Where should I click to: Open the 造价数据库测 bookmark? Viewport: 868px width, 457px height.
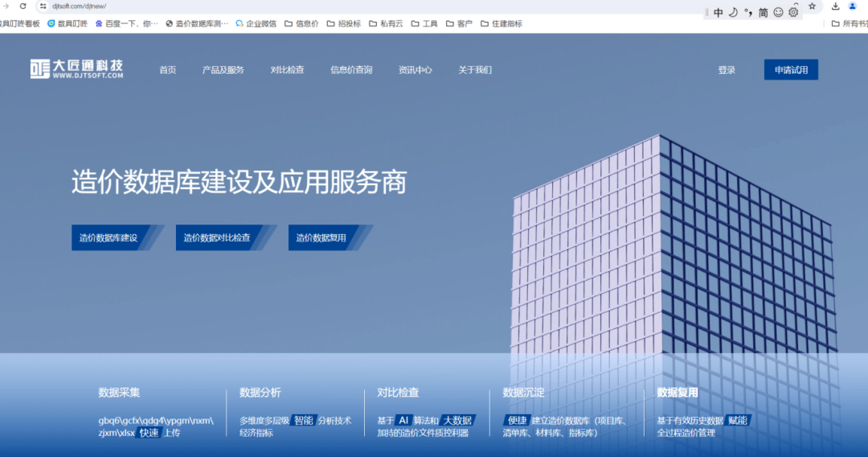[197, 24]
